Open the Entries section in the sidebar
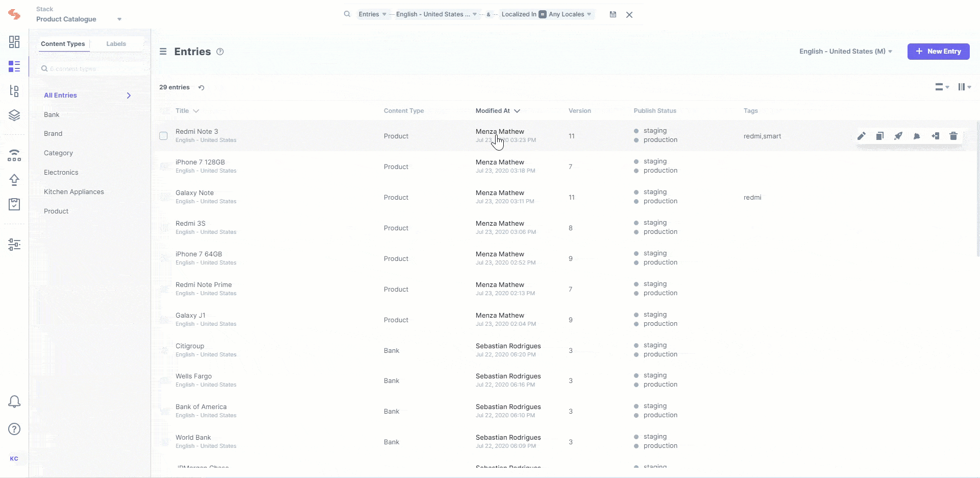The image size is (980, 478). (14, 66)
